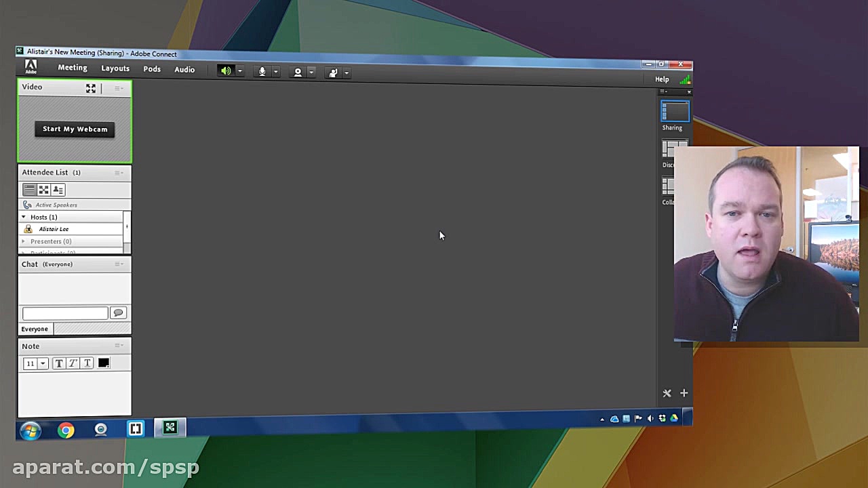Collapse the Hosts group
Screen dimensions: 868x488
24,217
